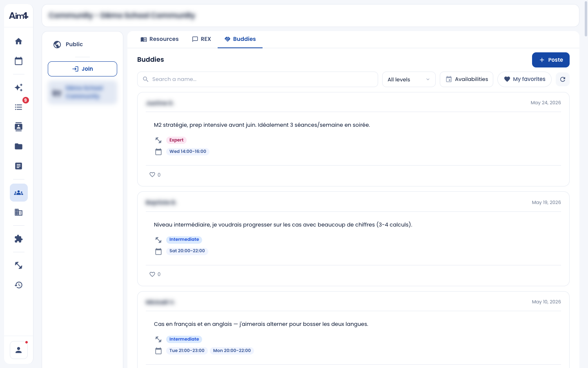Switch to the Resources tab
588x368 pixels.
(x=159, y=39)
